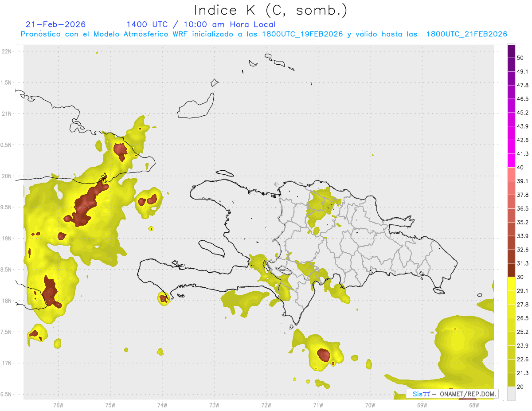The image size is (532, 411).
Task: Click the colorbar value "25.2"
Action: click(523, 332)
